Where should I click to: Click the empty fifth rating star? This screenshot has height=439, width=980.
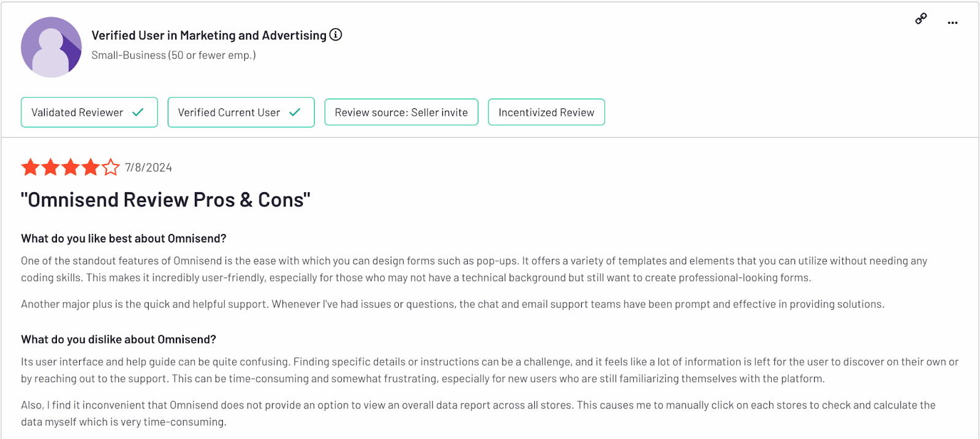[x=111, y=167]
